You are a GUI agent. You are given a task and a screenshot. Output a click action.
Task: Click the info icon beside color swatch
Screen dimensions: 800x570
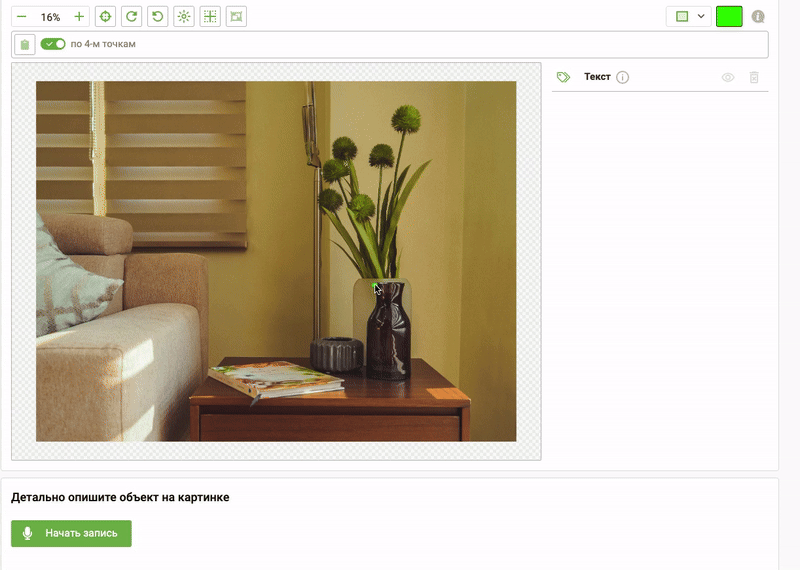pyautogui.click(x=758, y=16)
